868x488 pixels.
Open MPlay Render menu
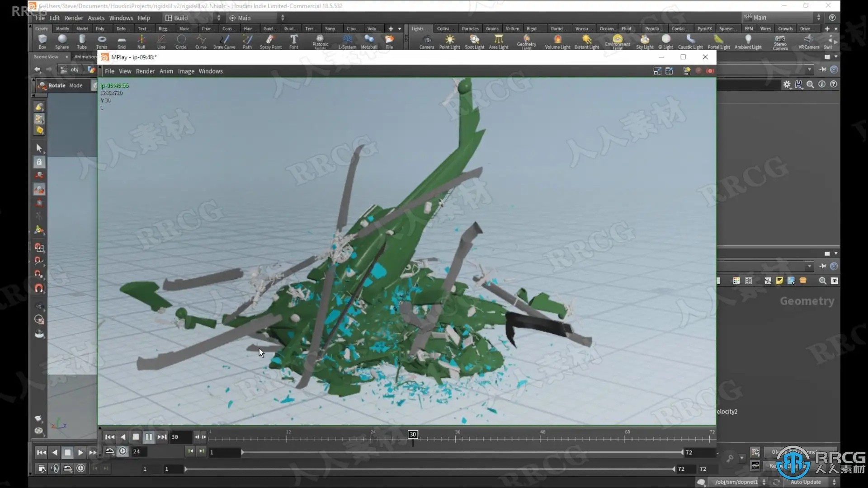[145, 71]
